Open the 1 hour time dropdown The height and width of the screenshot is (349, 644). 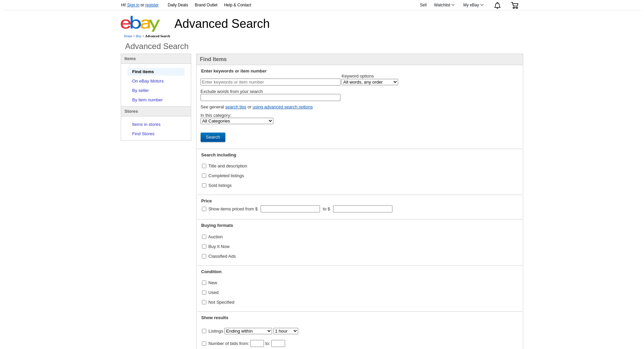[285, 331]
